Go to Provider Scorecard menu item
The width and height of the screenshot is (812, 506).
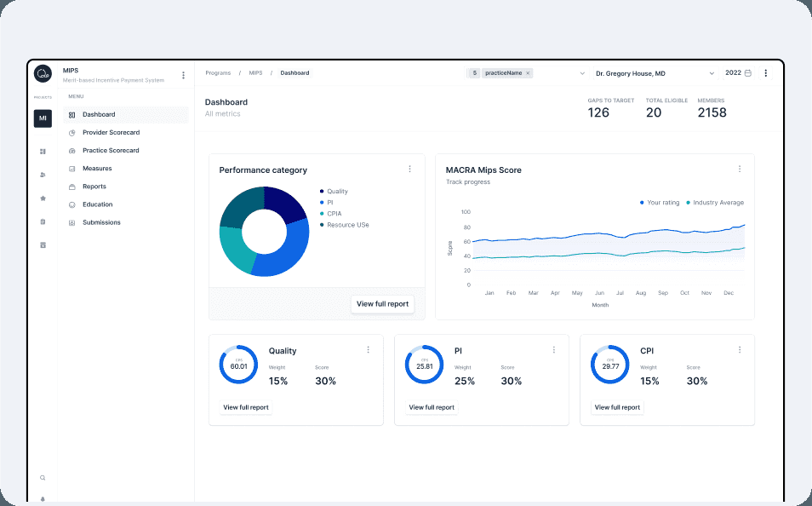[111, 133]
